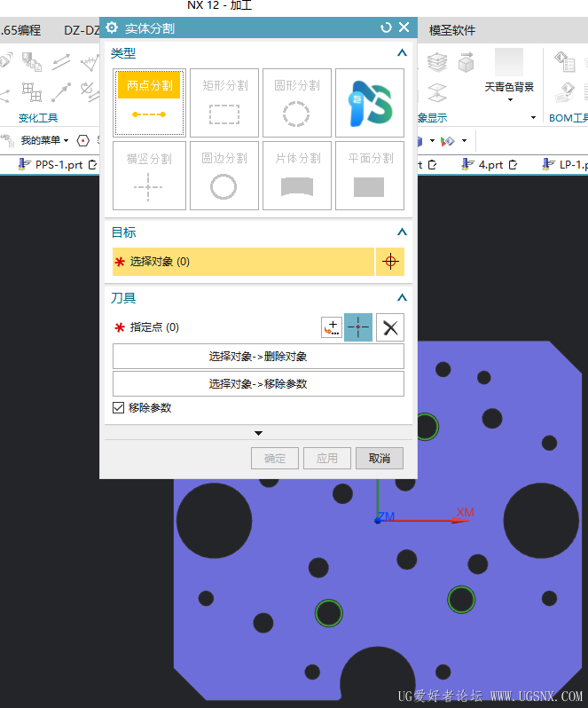The width and height of the screenshot is (588, 708).
Task: Click the stacked planes icon below layers
Action: click(437, 92)
